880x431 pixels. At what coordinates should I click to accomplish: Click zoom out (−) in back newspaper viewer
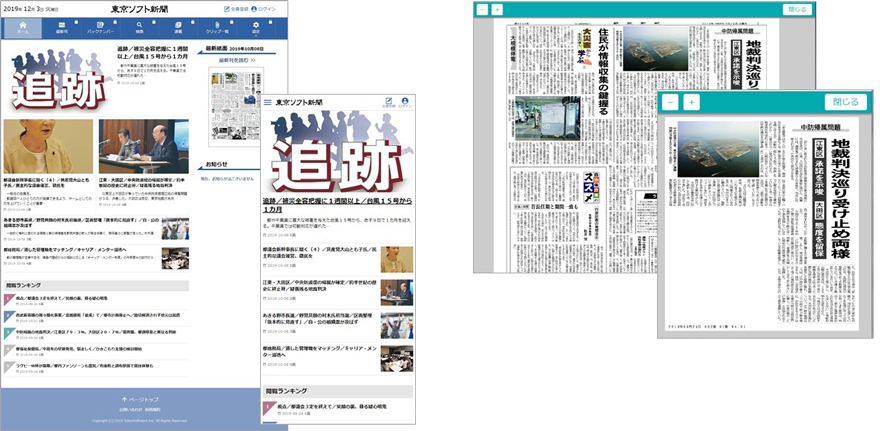click(x=482, y=10)
